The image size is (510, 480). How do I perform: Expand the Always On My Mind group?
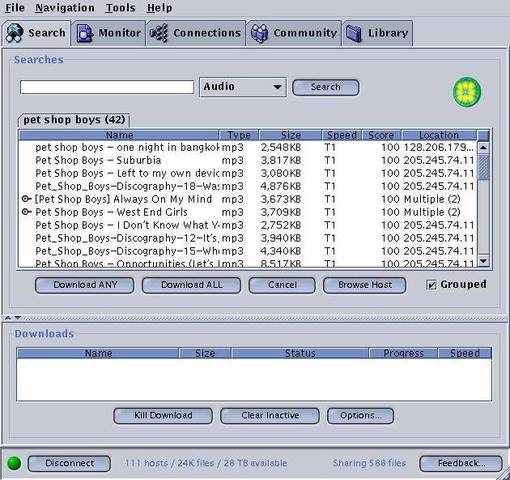(x=26, y=199)
